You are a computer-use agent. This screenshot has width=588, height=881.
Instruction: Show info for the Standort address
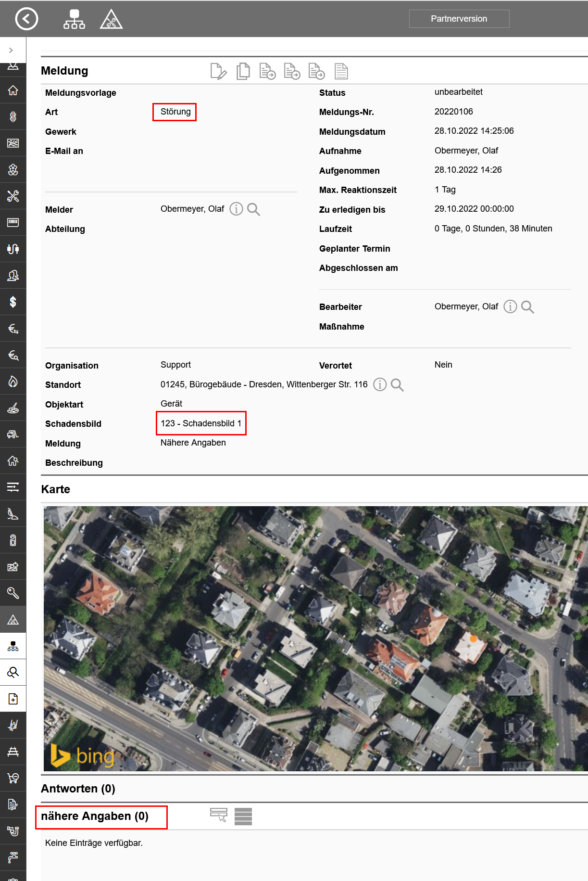pos(380,384)
